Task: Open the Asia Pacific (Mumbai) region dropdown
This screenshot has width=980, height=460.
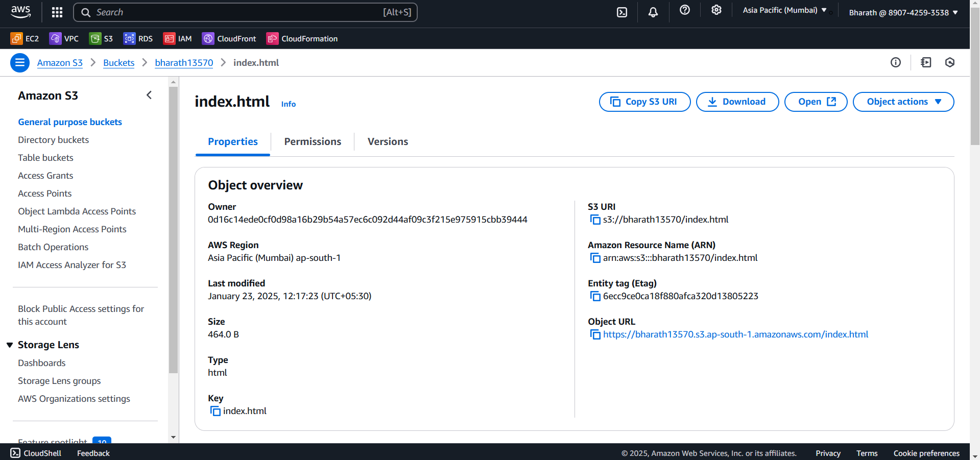Action: (x=784, y=10)
